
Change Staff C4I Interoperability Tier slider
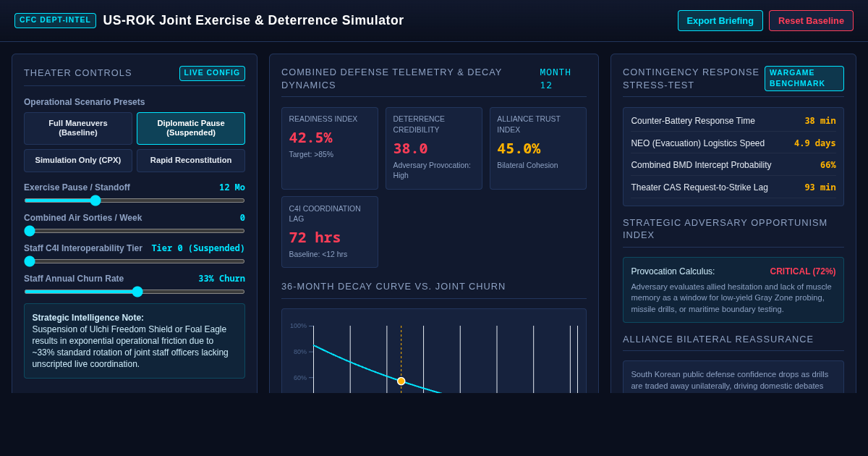pos(135,261)
